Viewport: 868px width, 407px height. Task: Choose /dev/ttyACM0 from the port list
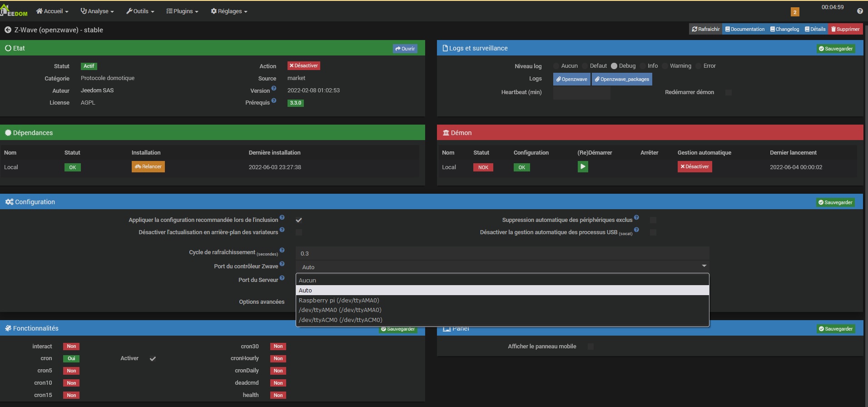(341, 320)
